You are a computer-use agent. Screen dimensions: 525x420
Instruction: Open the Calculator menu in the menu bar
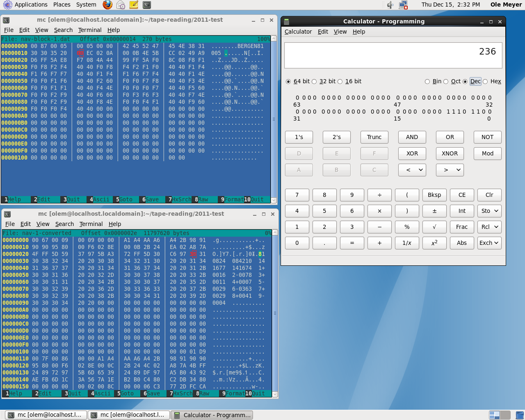coord(298,32)
